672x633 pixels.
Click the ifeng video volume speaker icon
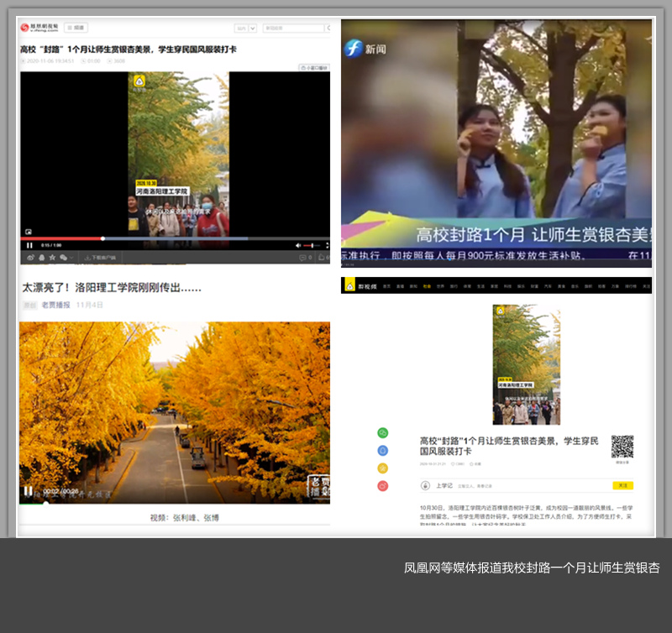pyautogui.click(x=299, y=245)
